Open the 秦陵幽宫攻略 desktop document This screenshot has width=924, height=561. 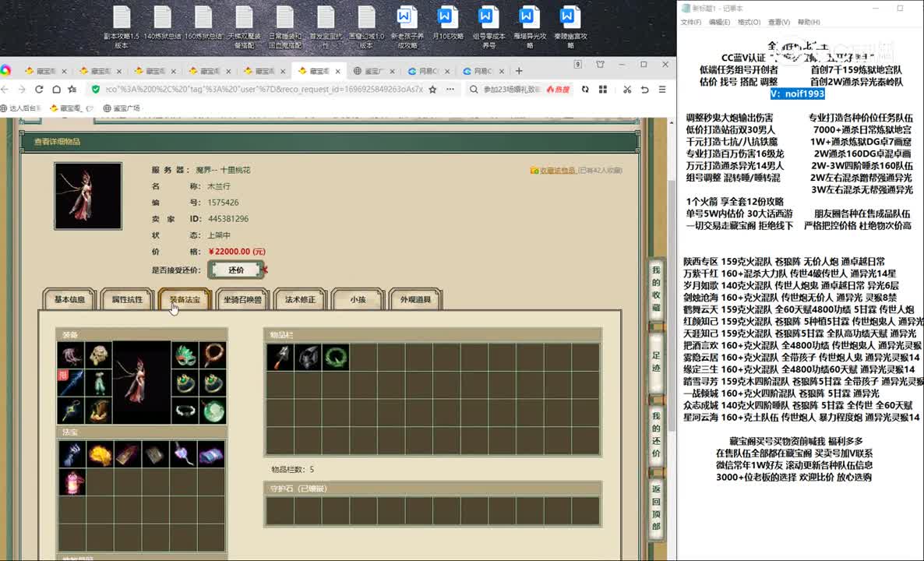point(570,27)
